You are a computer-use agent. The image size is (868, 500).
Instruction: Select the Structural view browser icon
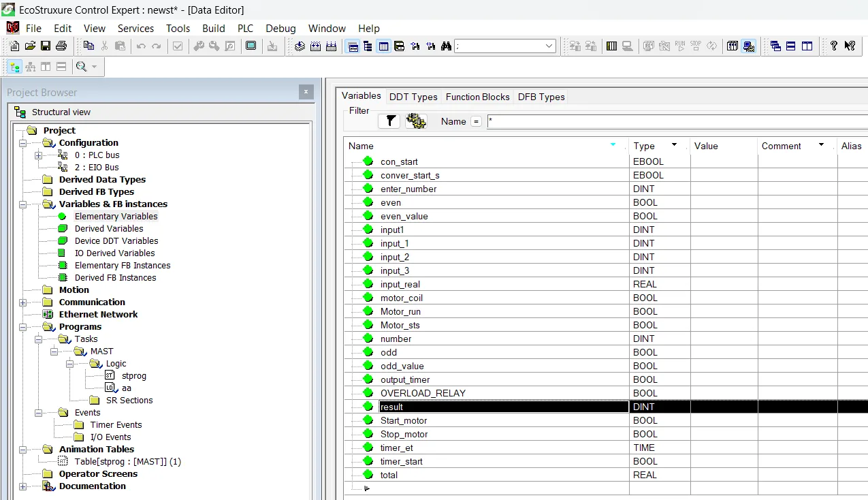(14, 67)
